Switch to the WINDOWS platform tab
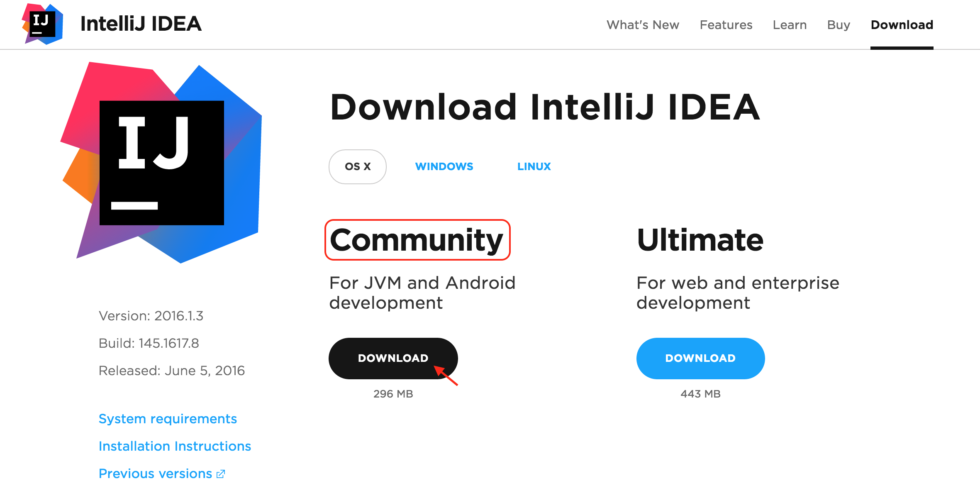Viewport: 980px width, 488px height. (x=444, y=166)
